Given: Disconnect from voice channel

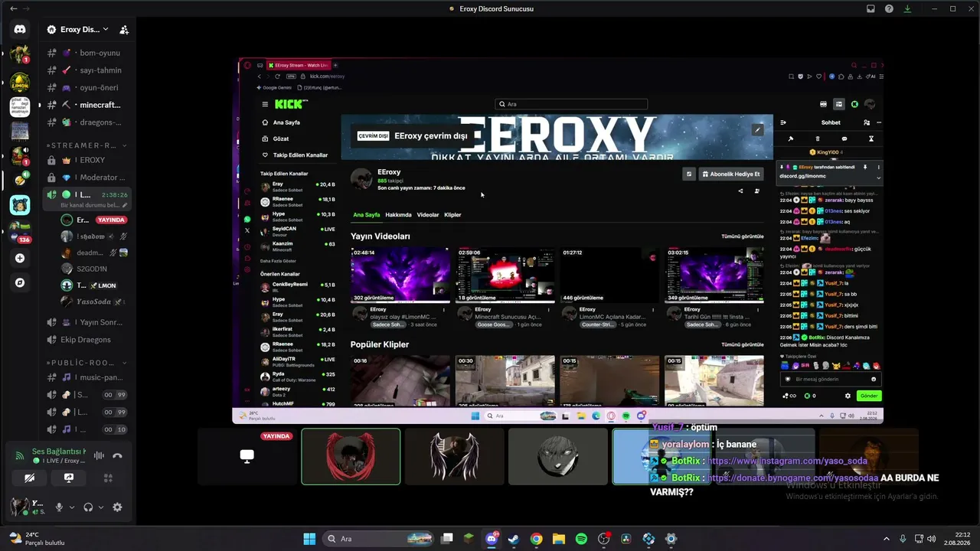Looking at the screenshot, I should point(117,456).
